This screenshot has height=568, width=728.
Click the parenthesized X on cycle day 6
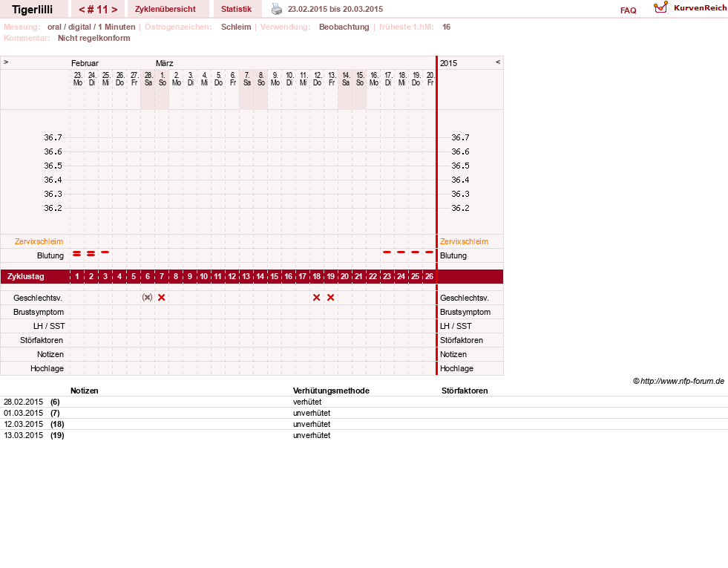(x=147, y=298)
